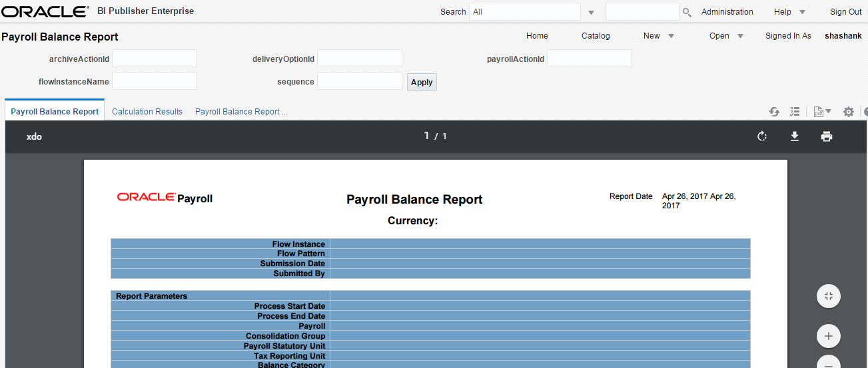Viewport: 868px width, 368px height.
Task: Open the Help menu
Action: point(789,12)
